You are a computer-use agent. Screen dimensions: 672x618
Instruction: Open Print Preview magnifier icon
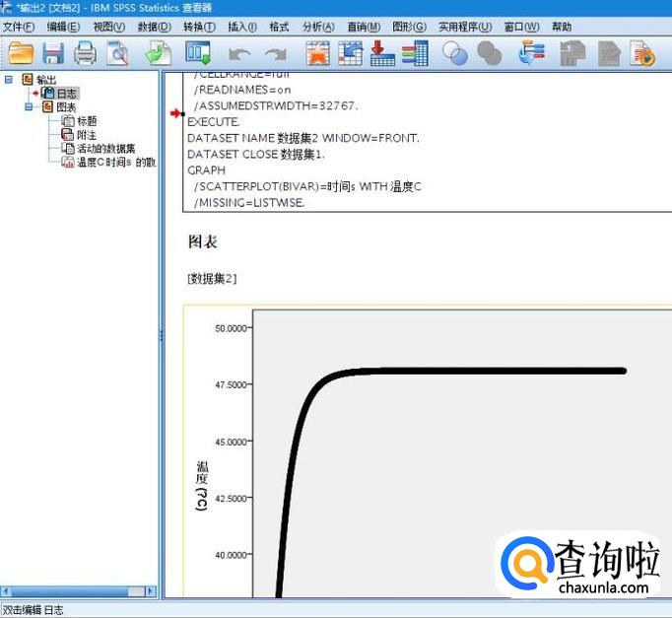(x=117, y=53)
